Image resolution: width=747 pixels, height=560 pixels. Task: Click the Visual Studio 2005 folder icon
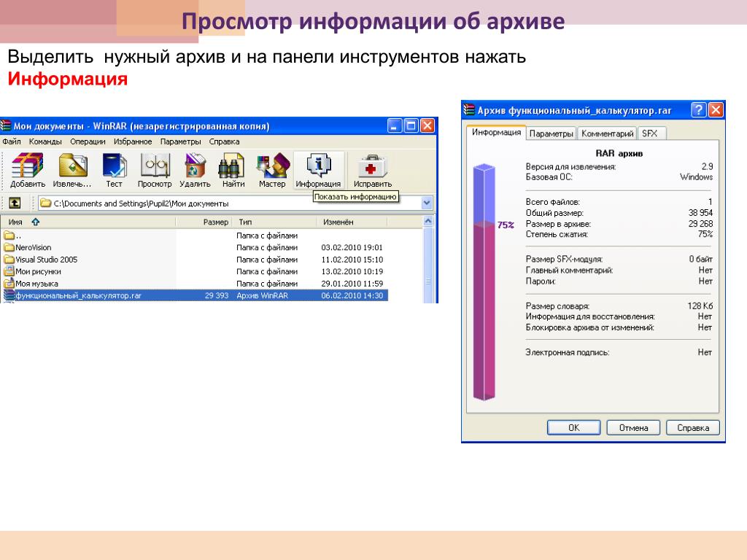[9, 259]
